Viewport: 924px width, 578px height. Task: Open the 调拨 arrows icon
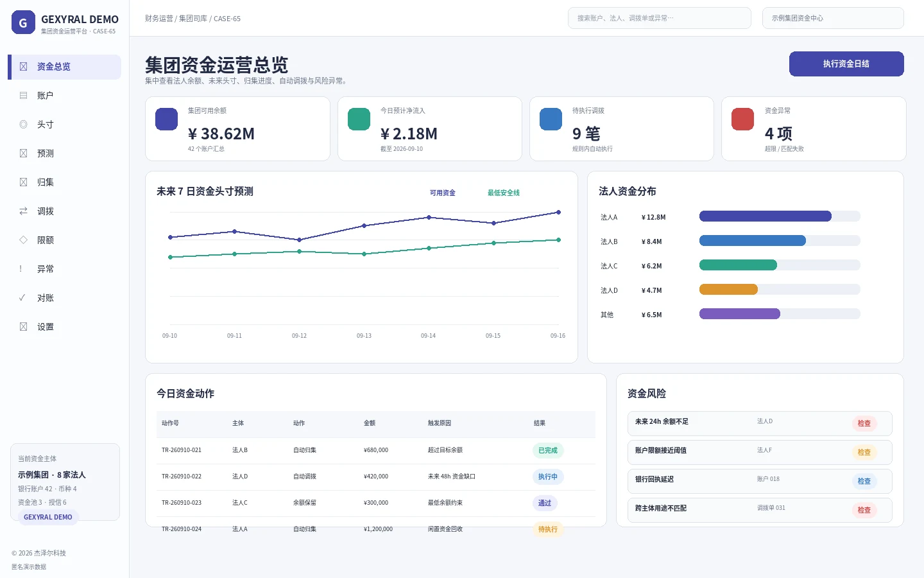pyautogui.click(x=23, y=211)
